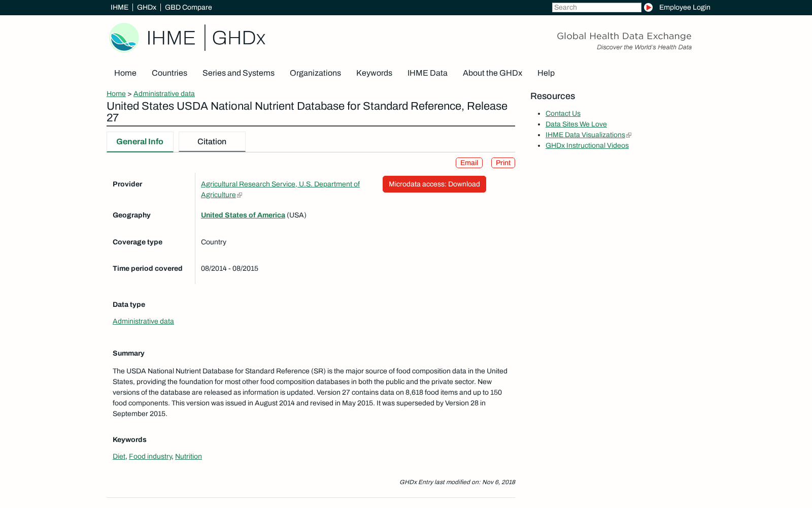Open About the GHDx menu item

tap(492, 73)
